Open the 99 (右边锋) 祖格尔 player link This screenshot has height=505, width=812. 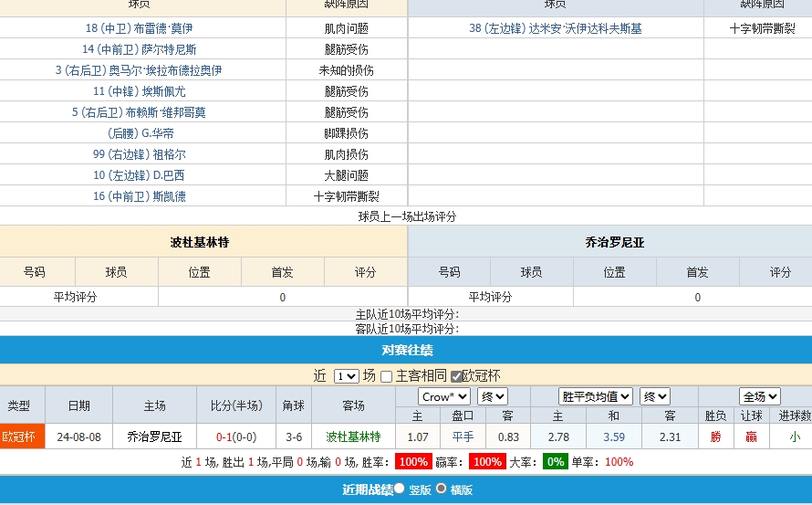coord(139,154)
